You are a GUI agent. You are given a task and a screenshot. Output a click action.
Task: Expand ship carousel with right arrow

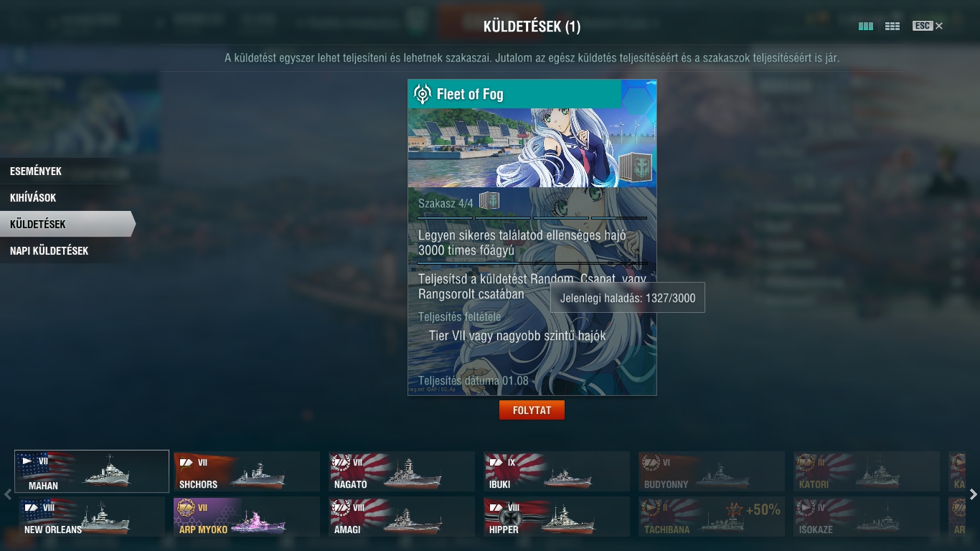pos(973,494)
